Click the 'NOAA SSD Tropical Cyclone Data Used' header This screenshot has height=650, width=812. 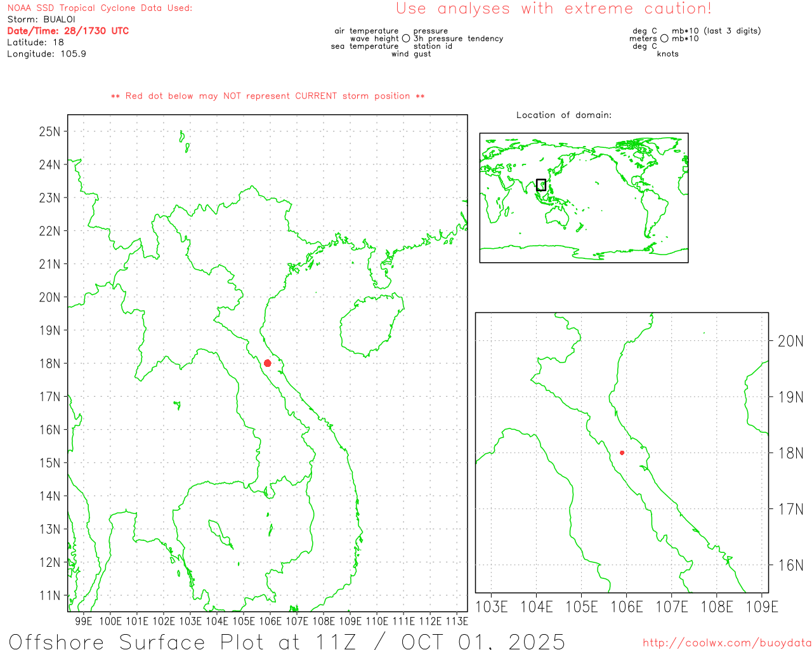click(100, 8)
